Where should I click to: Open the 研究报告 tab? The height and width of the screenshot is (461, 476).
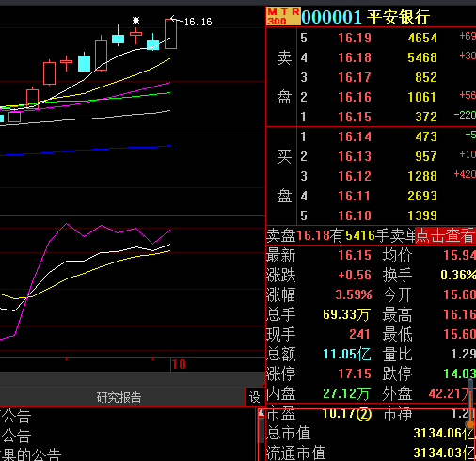click(x=119, y=397)
